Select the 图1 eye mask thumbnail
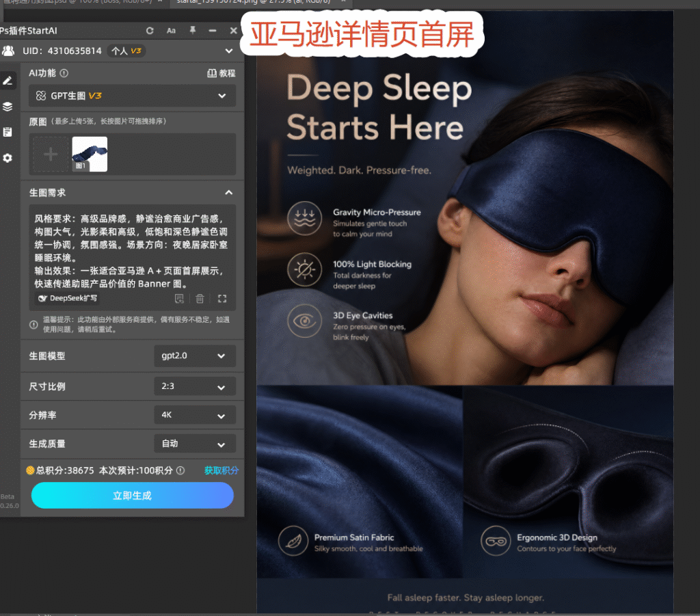The width and height of the screenshot is (700, 616). [x=90, y=154]
